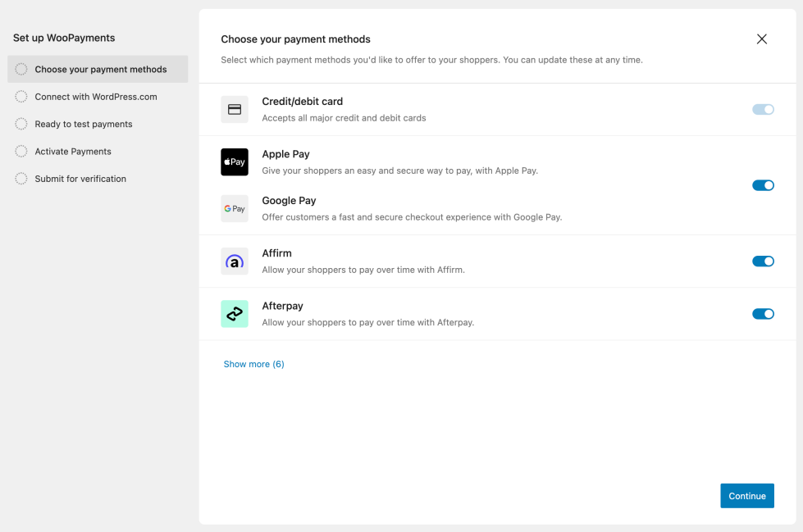Click the Affirm logo icon

(x=235, y=261)
